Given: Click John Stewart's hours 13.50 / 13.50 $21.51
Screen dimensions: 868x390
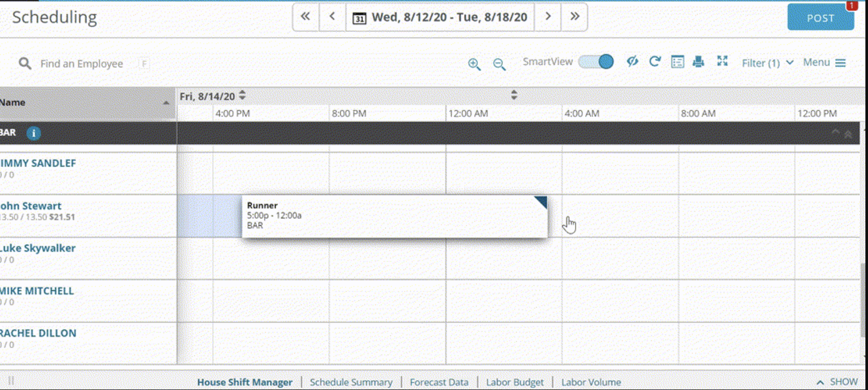Looking at the screenshot, I should (38, 217).
